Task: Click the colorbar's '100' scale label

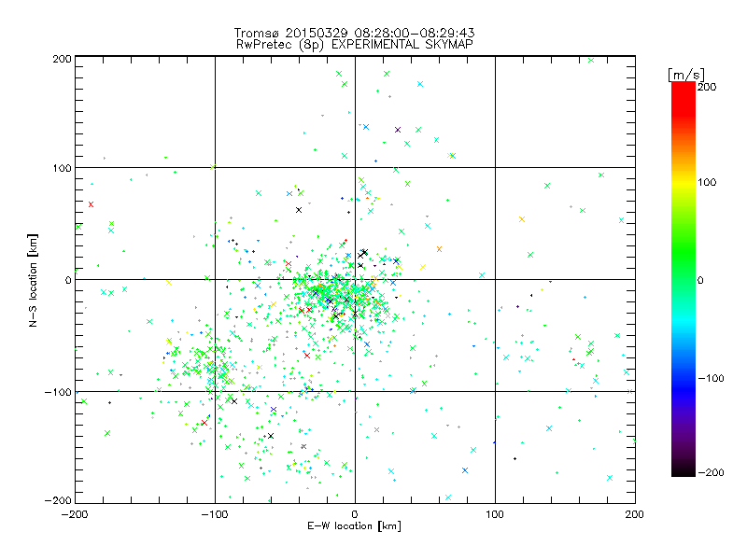Action: coord(707,182)
